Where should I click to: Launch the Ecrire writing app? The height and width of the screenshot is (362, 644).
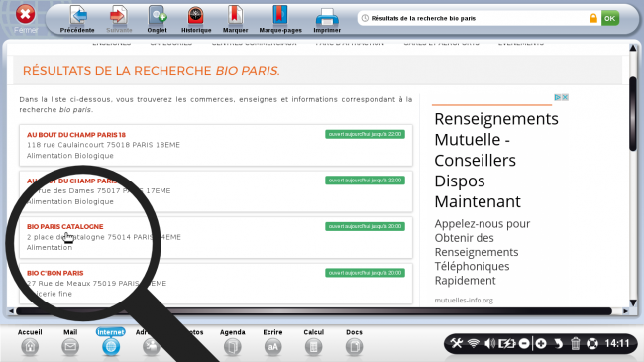272,342
